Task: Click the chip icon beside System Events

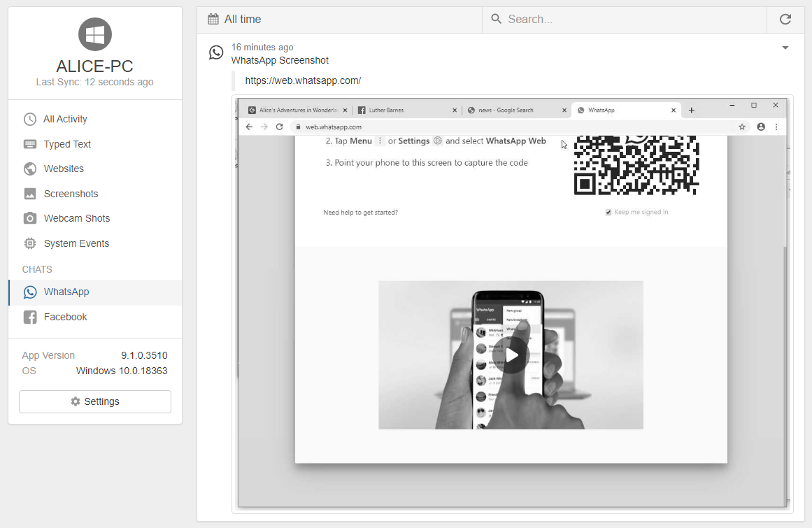Action: pos(30,243)
